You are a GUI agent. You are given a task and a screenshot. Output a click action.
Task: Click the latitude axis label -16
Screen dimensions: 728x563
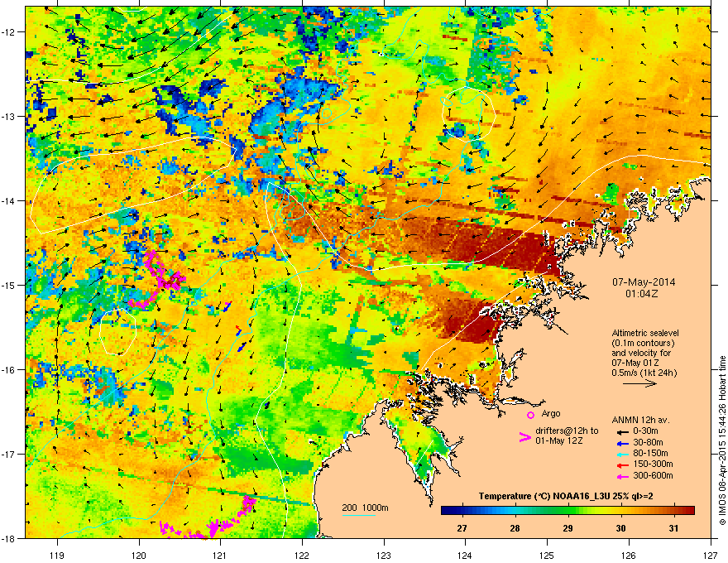(x=9, y=370)
